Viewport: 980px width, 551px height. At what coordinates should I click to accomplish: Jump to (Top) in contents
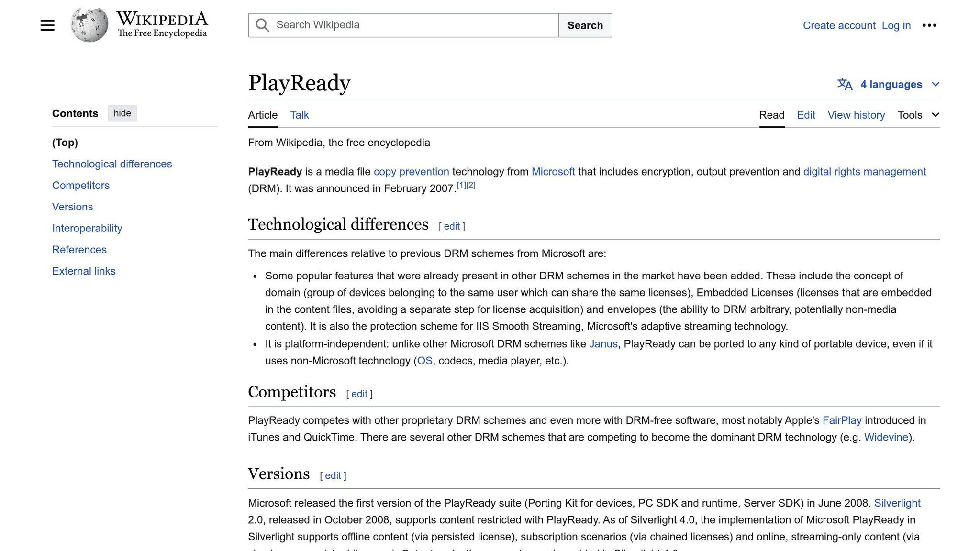click(65, 143)
